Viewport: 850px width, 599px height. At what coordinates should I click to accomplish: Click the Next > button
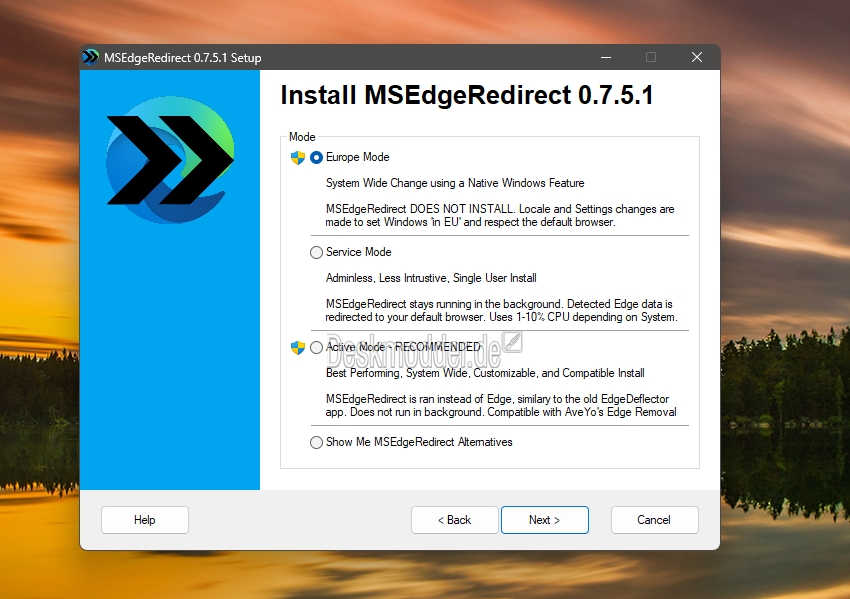[545, 520]
